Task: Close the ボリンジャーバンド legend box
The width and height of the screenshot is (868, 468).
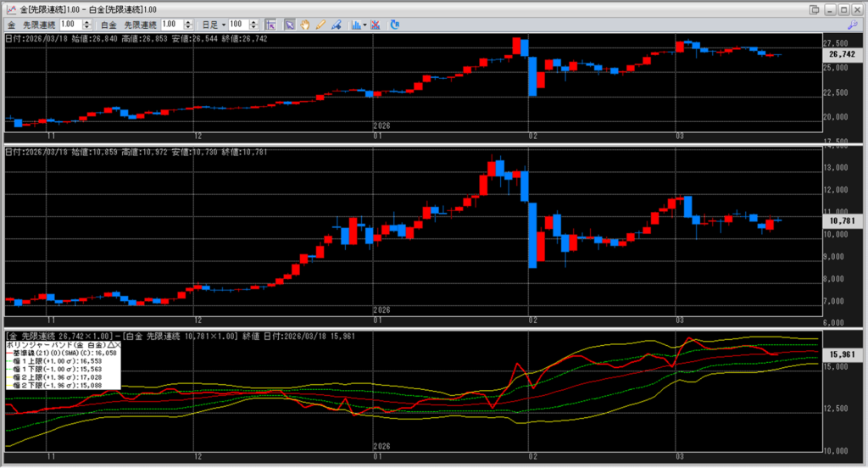Action: tap(118, 346)
